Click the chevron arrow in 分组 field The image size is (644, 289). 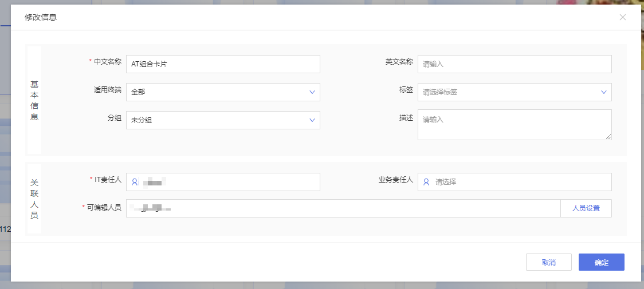point(312,120)
